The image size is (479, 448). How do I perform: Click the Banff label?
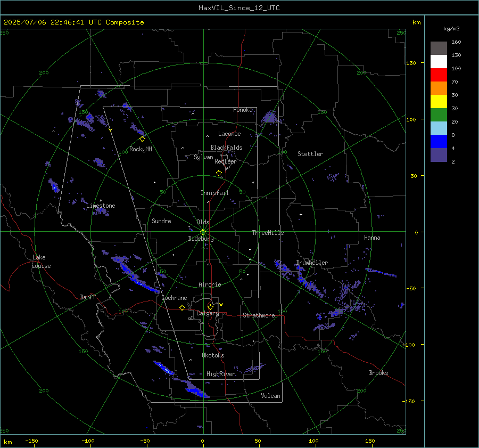coord(88,297)
